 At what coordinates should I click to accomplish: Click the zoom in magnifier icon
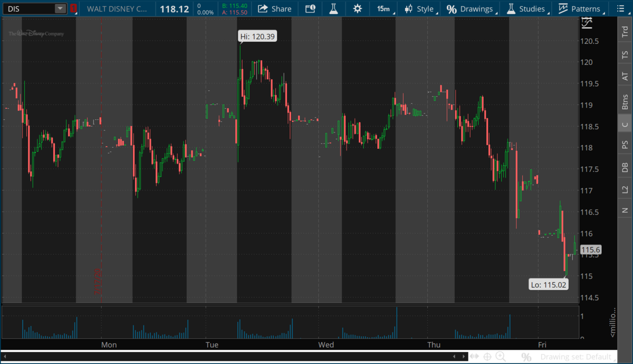point(501,357)
